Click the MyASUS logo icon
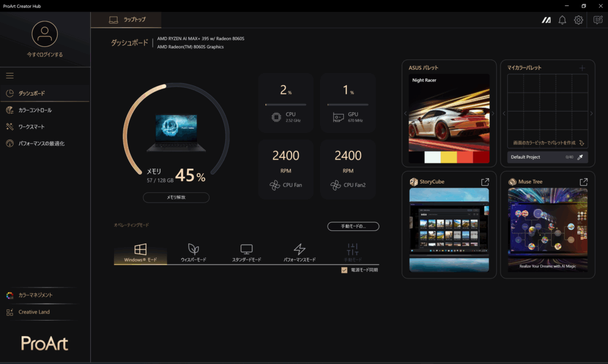Screen dimensions: 608x364 [546, 20]
